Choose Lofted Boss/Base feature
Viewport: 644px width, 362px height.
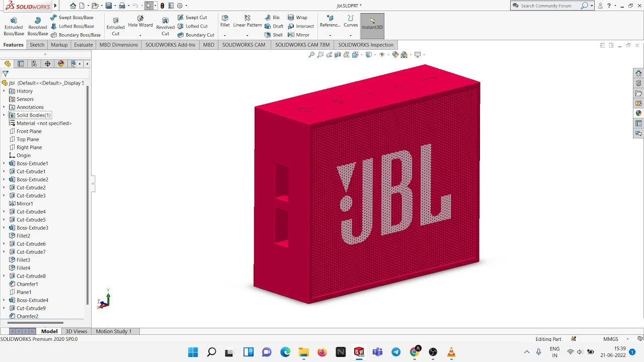(72, 26)
